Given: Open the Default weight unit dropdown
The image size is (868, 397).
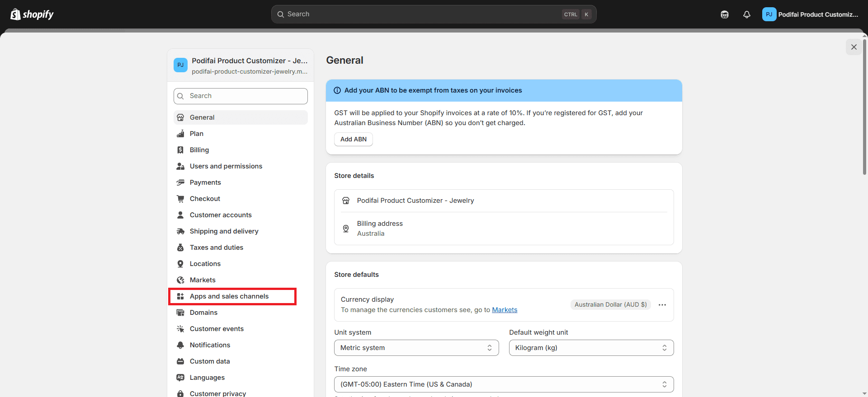Looking at the screenshot, I should 591,348.
